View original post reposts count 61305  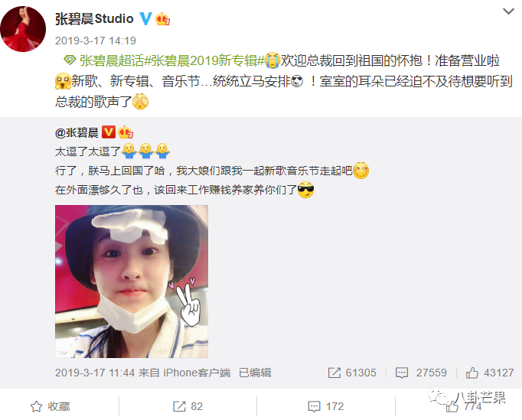tap(352, 373)
